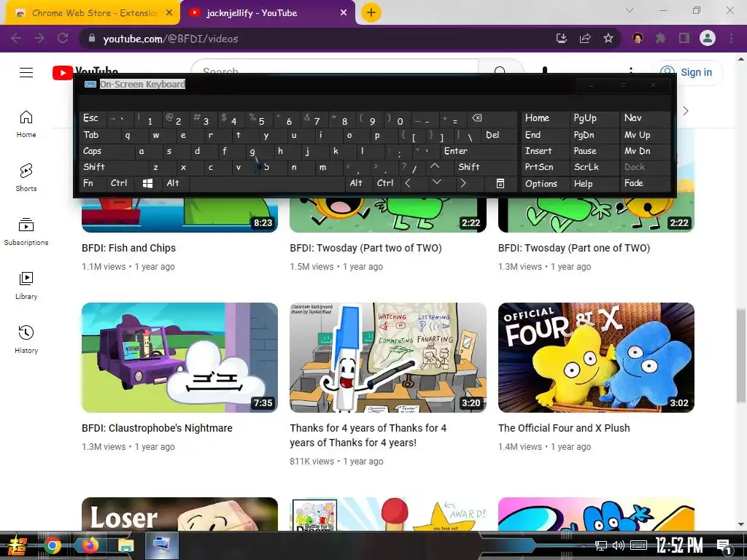Image resolution: width=747 pixels, height=560 pixels.
Task: Click the install app icon in address bar
Action: coord(562,39)
